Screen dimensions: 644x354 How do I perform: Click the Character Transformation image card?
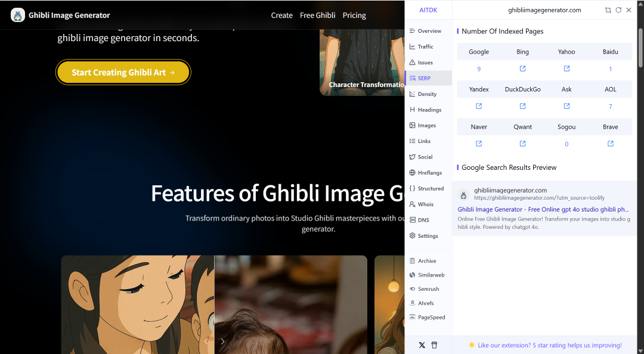click(x=363, y=61)
